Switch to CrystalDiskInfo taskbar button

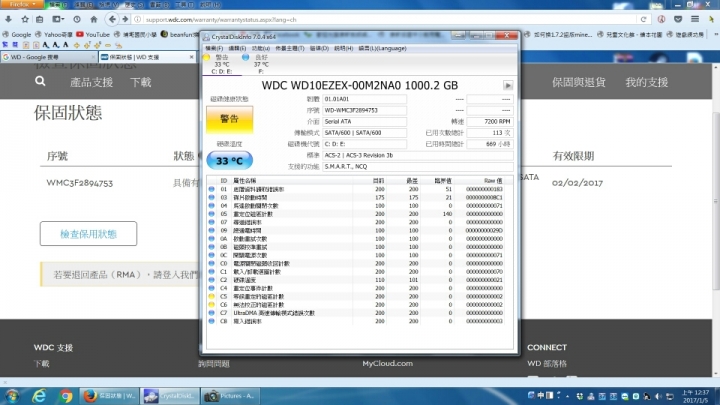click(x=169, y=395)
